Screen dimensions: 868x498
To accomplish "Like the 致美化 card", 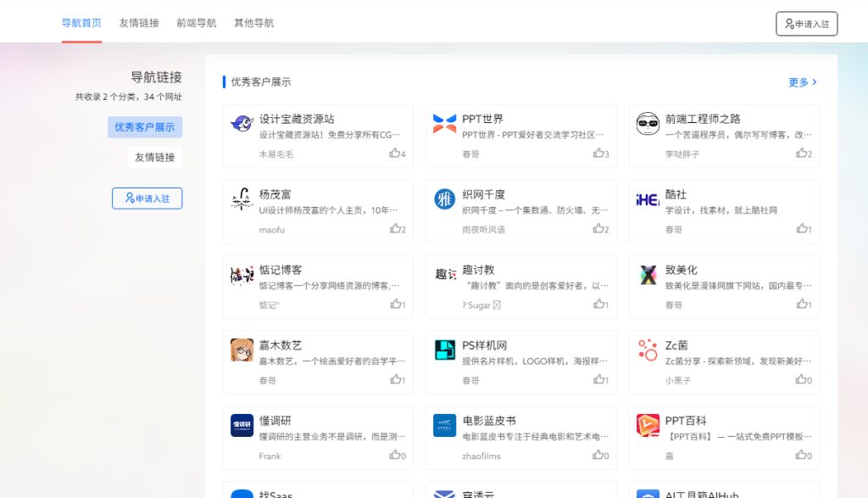I will [804, 304].
